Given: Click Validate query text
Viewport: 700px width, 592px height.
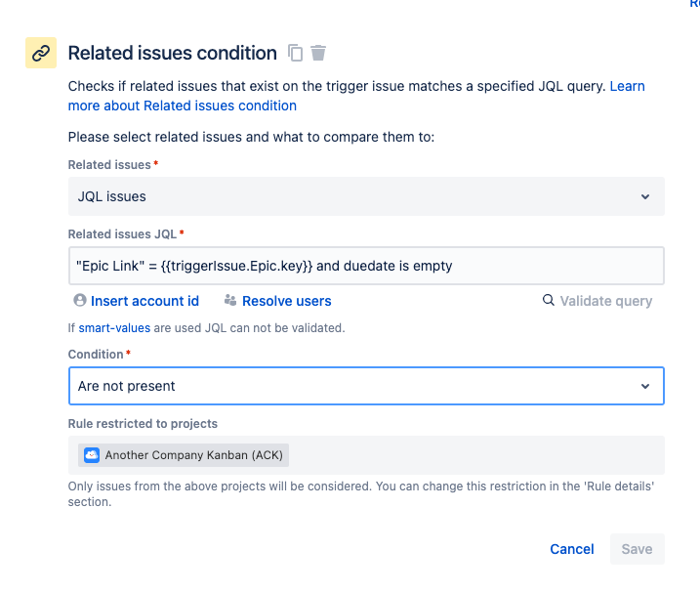Looking at the screenshot, I should (x=606, y=301).
